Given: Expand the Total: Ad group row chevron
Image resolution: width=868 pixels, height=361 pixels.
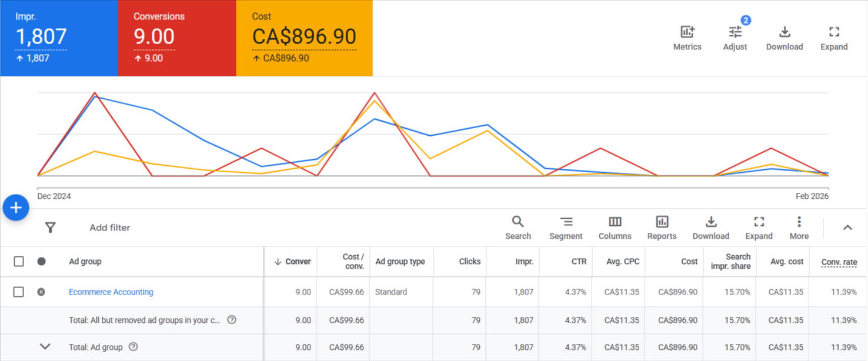Looking at the screenshot, I should point(45,347).
